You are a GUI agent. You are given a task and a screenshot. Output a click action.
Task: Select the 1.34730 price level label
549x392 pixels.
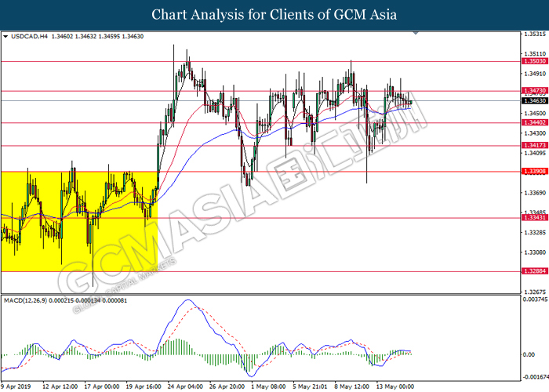click(535, 91)
